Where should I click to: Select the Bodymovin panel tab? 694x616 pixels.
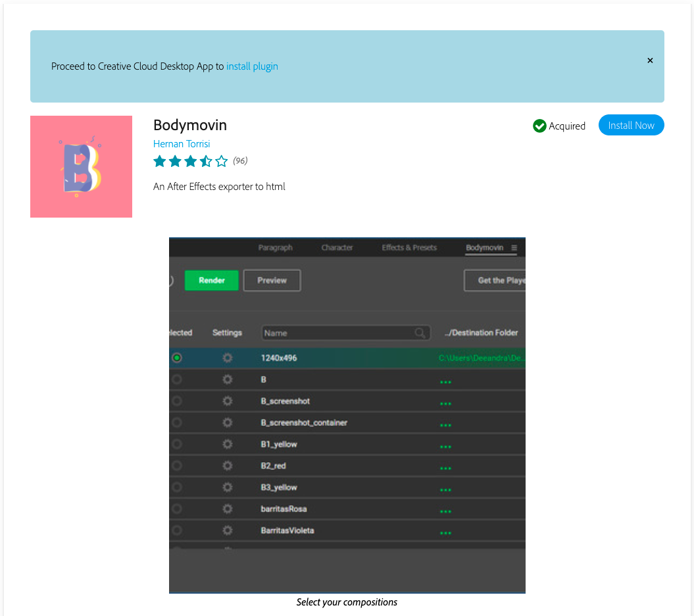pyautogui.click(x=484, y=248)
